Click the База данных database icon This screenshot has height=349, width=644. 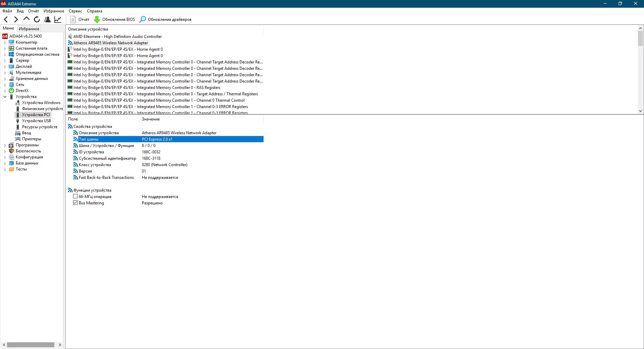[11, 163]
